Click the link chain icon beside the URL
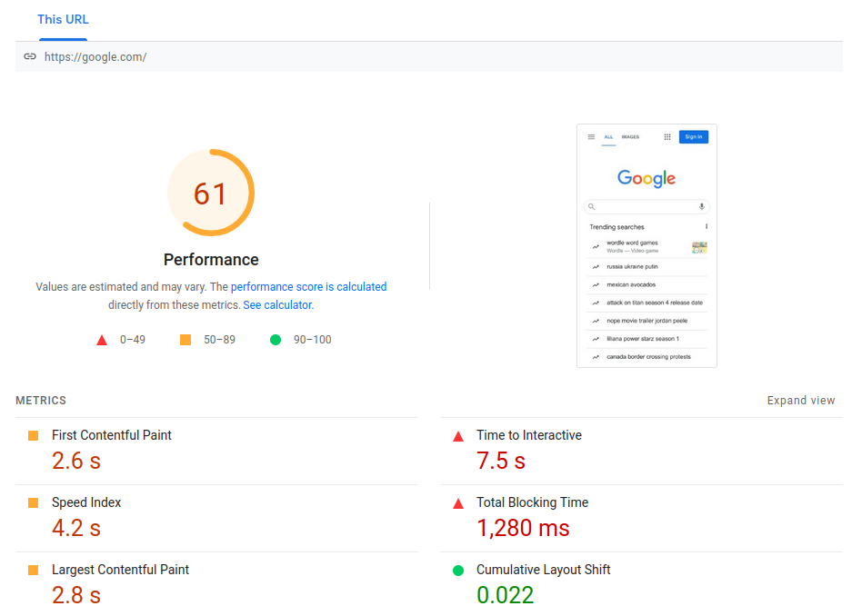This screenshot has height=616, width=852. [x=30, y=56]
